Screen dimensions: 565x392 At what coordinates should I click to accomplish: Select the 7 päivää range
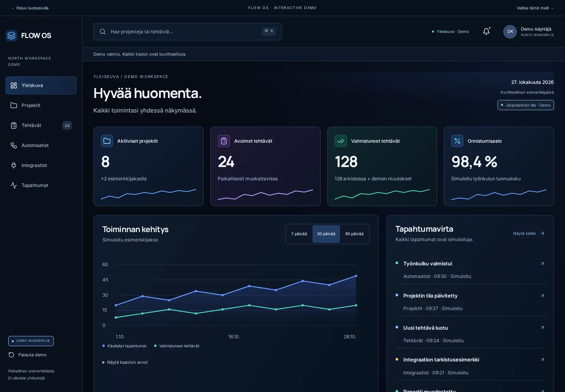click(x=299, y=234)
